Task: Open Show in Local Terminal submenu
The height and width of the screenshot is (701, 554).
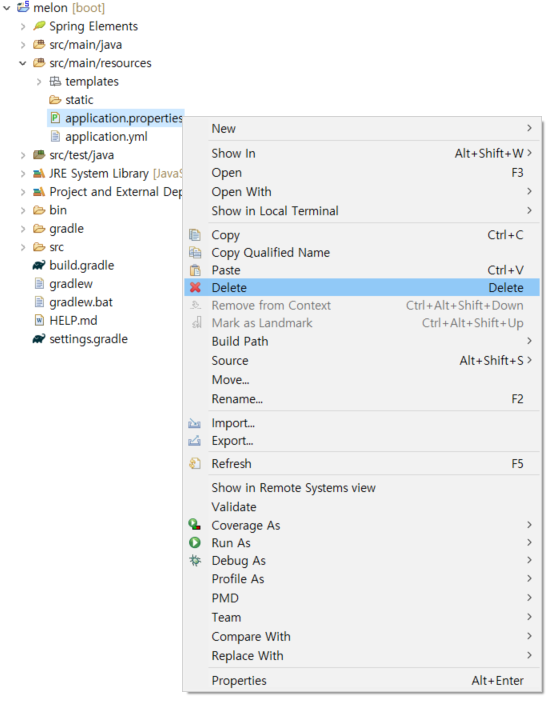Action: point(362,211)
